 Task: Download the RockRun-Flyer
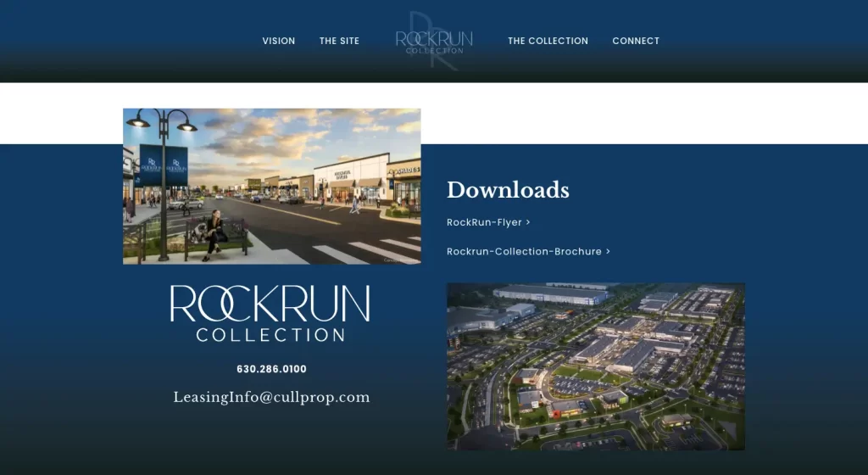(x=484, y=222)
